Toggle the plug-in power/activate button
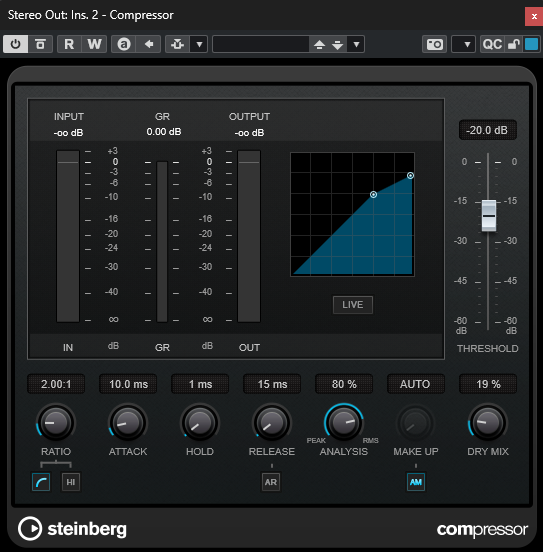The height and width of the screenshot is (552, 543). pos(15,44)
